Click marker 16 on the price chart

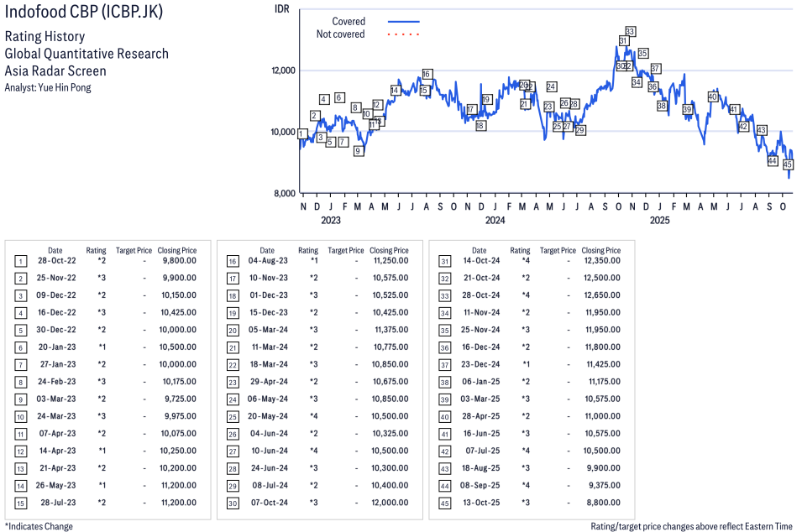click(427, 74)
